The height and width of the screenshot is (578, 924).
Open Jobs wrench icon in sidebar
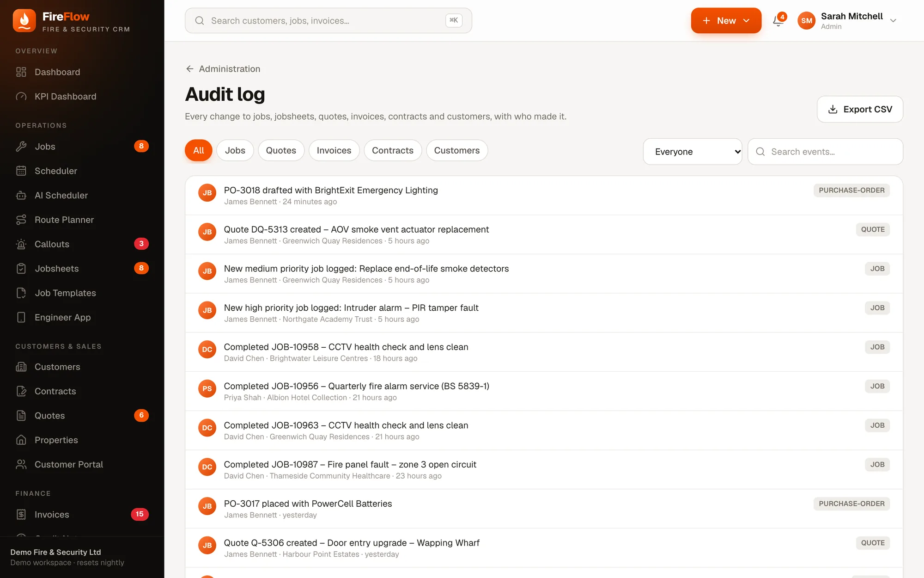click(21, 147)
